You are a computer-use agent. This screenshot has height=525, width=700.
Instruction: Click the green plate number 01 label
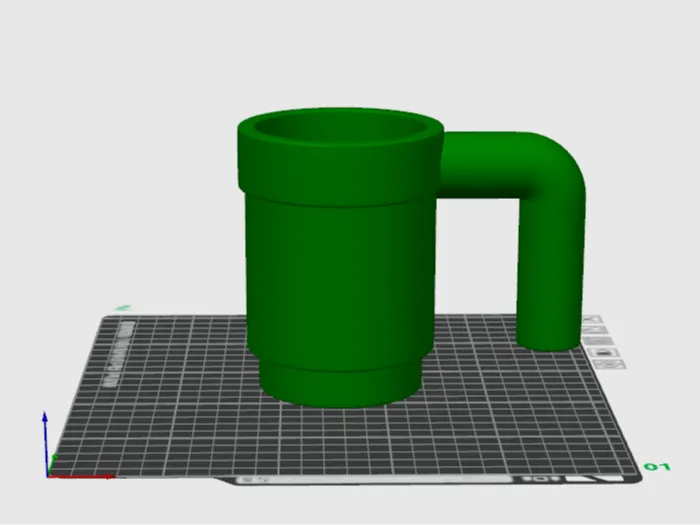click(x=657, y=467)
